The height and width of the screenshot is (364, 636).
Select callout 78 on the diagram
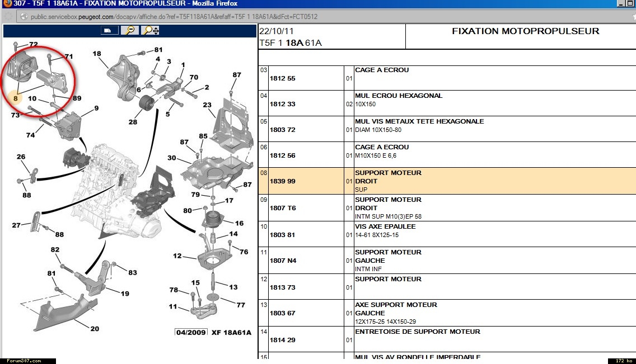tap(174, 290)
